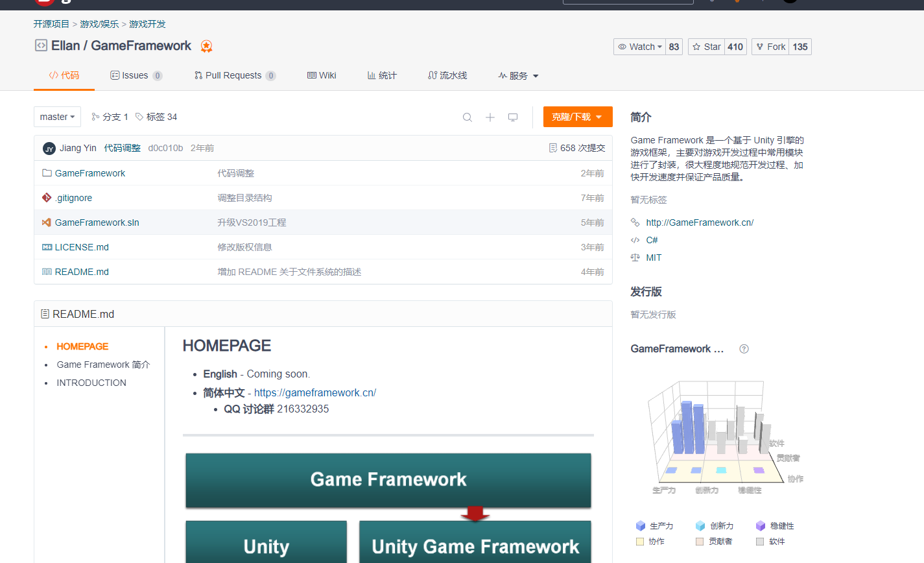Open http://GameFramework.cn/ link in sidebar

pos(700,222)
